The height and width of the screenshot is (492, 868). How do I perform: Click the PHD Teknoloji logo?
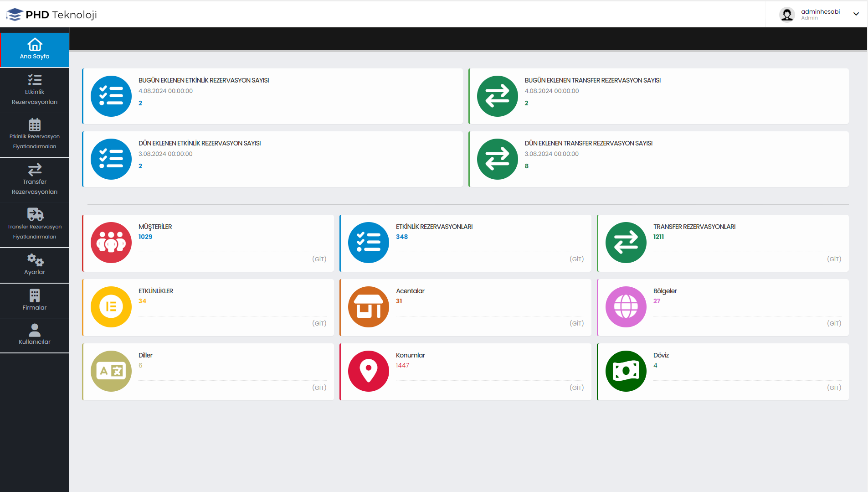pos(51,15)
